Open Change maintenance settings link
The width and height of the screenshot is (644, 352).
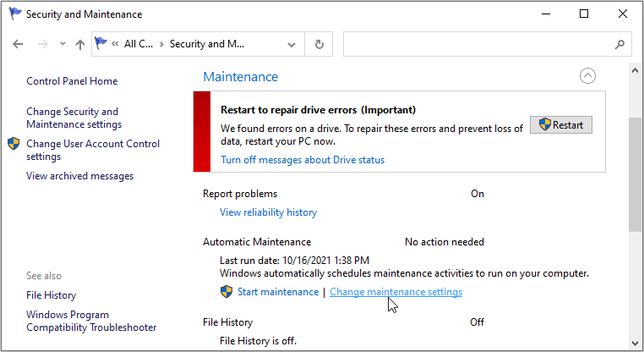[x=396, y=292]
